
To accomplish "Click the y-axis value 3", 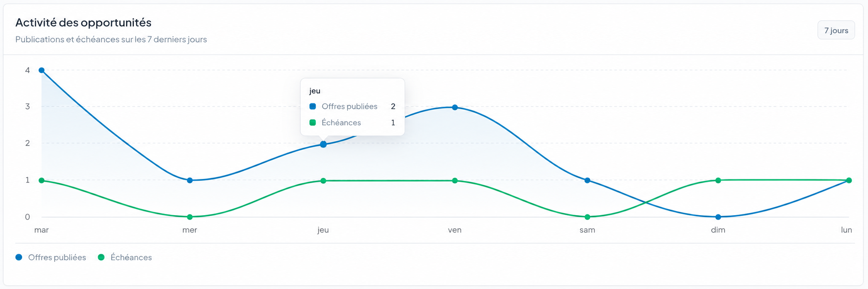I will tap(28, 107).
